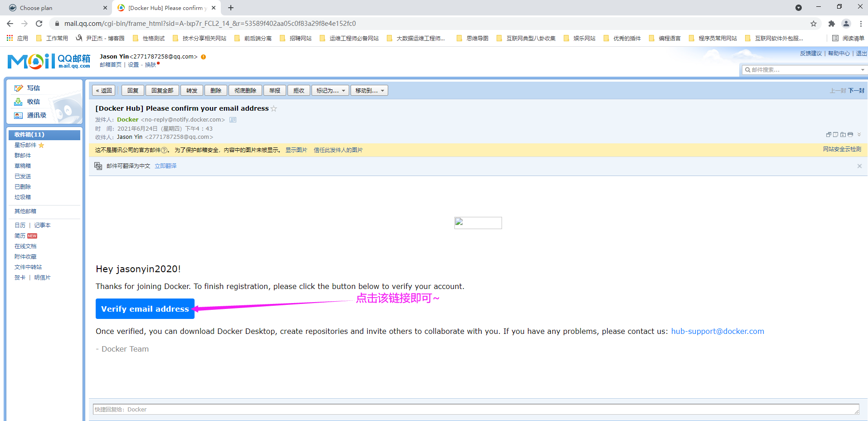Open email in new window icon
The image size is (868, 421).
(829, 135)
